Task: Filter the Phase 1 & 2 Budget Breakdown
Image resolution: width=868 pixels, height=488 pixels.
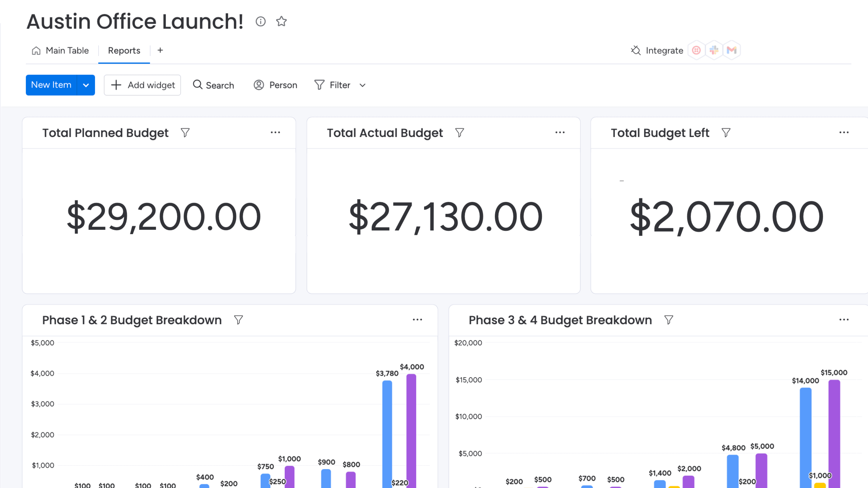Action: 239,320
